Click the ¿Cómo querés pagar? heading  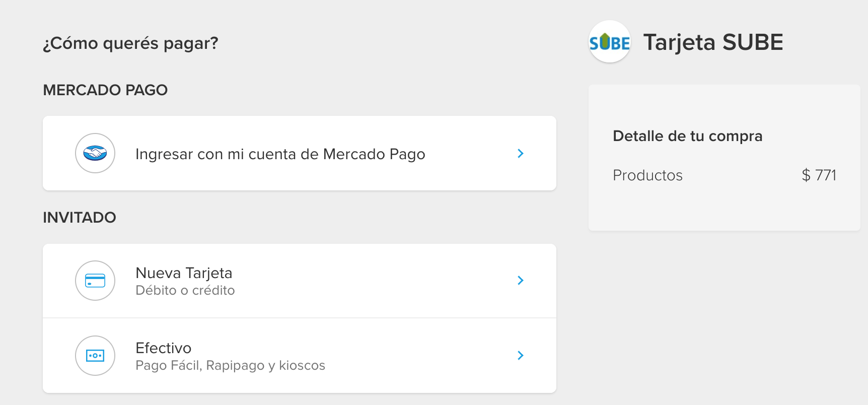coord(130,43)
